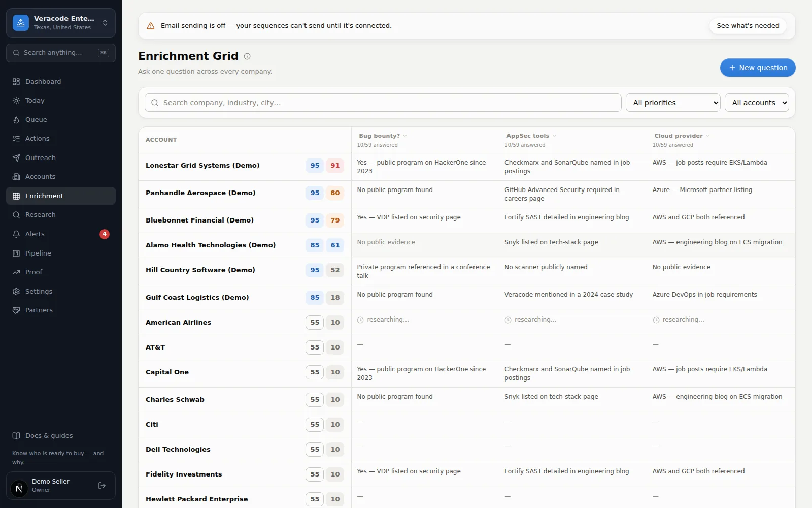Click the Search anything field in sidebar
The width and height of the screenshot is (812, 508).
pos(61,53)
